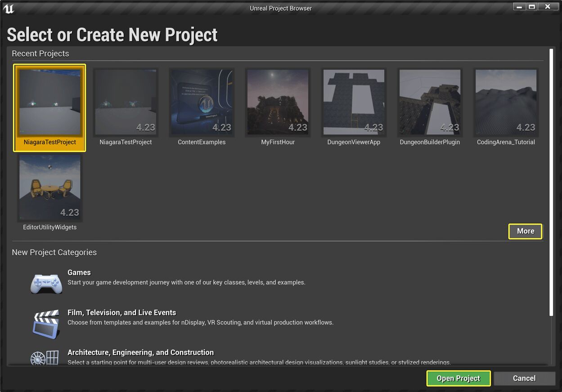Click the Games category title text
The image size is (562, 392).
(x=79, y=272)
